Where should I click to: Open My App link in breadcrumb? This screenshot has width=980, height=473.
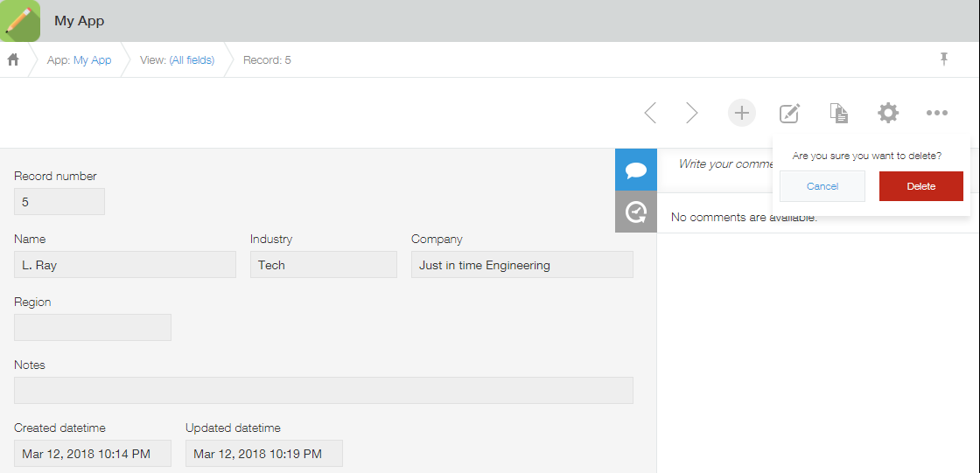click(93, 60)
